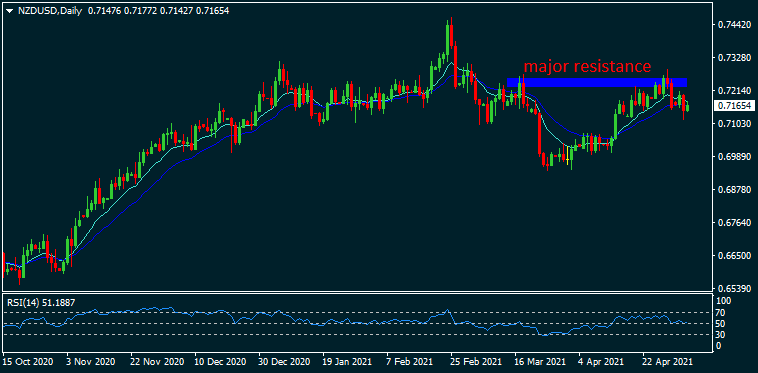This screenshot has width=758, height=373.
Task: Click the 0.73280 price scale label
Action: click(734, 58)
